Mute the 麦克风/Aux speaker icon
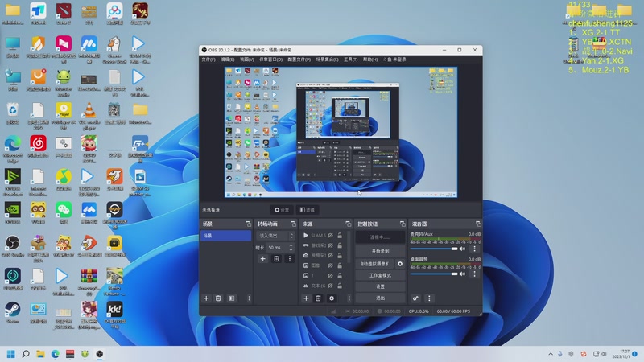 (x=463, y=249)
